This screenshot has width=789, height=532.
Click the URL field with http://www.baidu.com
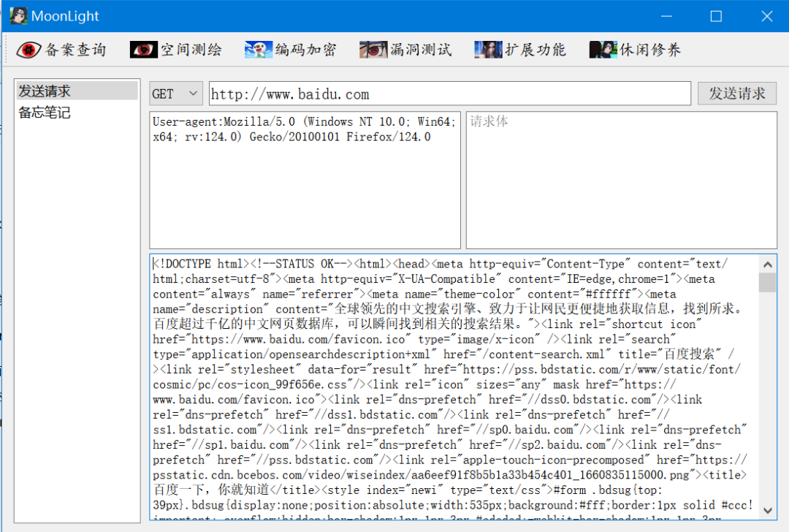click(450, 94)
